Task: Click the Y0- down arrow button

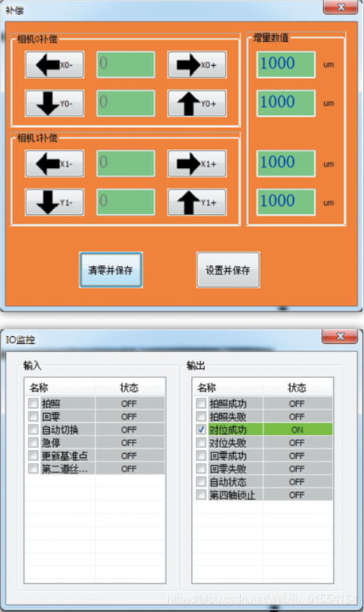Action: pos(55,104)
